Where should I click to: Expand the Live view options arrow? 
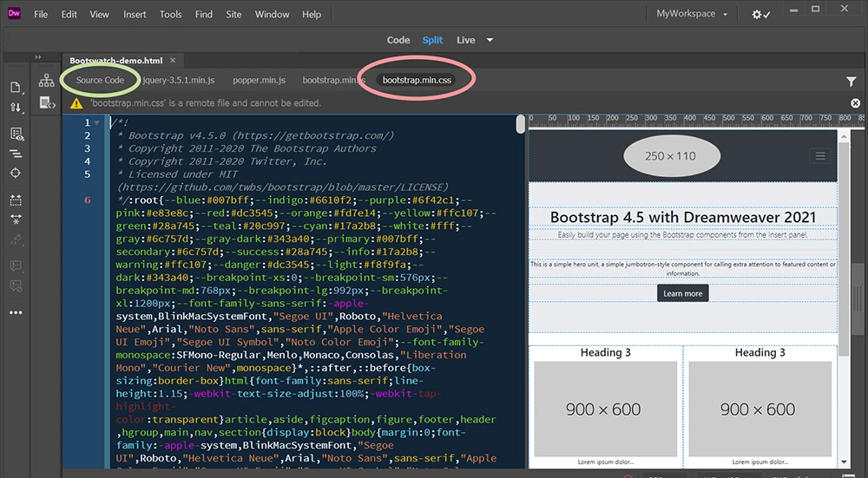pyautogui.click(x=490, y=40)
